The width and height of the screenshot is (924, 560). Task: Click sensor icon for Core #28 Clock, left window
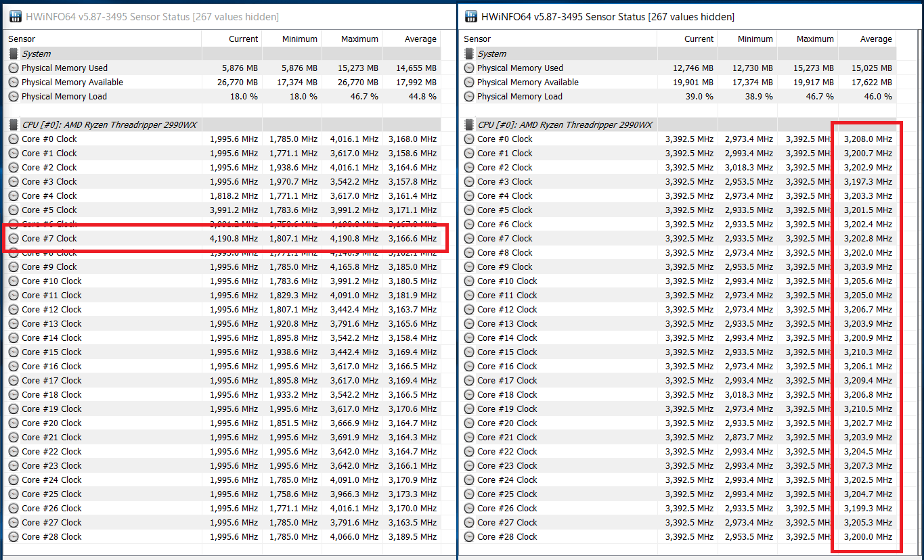[14, 536]
